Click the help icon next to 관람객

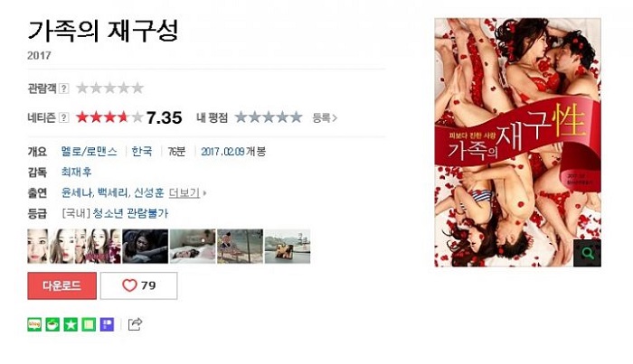pyautogui.click(x=64, y=89)
